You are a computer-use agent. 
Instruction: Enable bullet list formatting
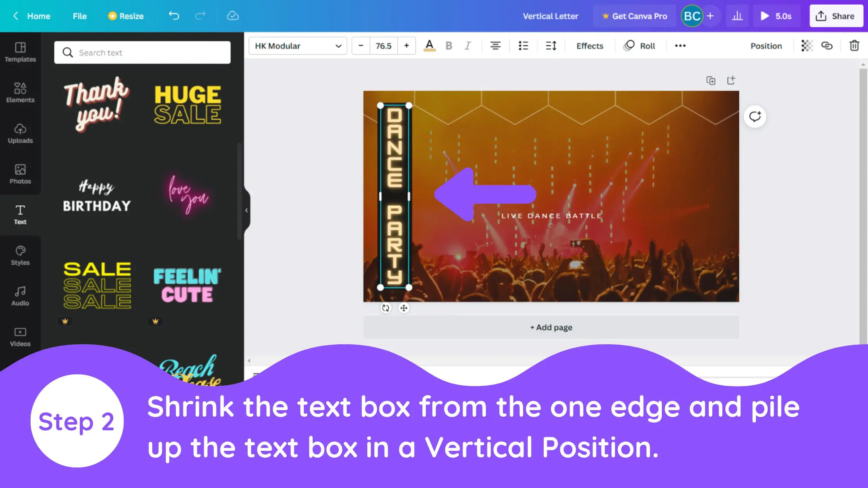point(524,46)
